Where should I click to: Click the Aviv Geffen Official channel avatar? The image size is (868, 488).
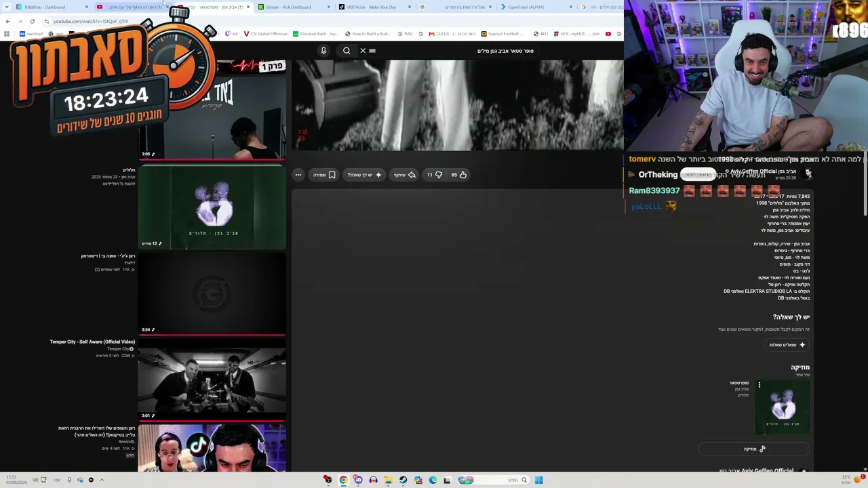(x=807, y=174)
